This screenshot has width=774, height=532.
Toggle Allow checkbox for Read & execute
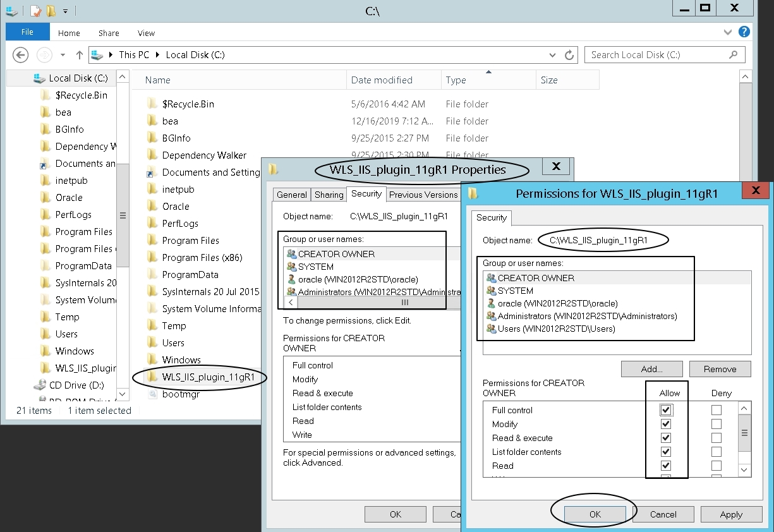click(x=665, y=438)
